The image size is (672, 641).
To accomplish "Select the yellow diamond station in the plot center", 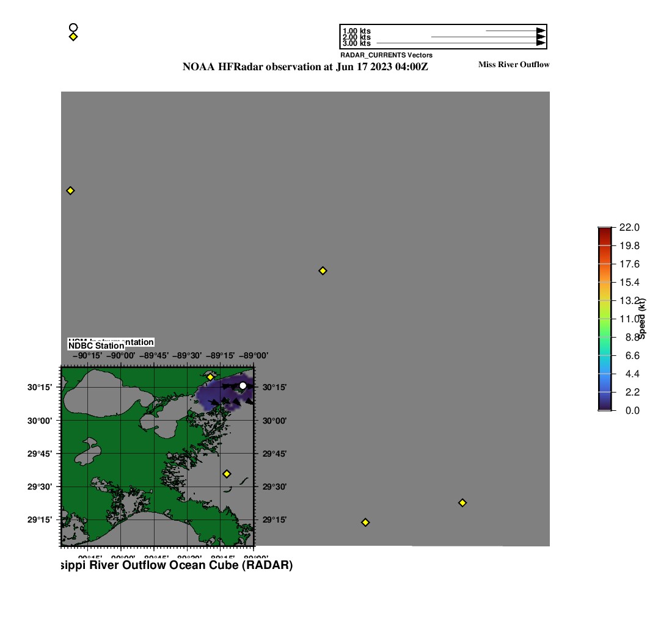I will tap(323, 270).
